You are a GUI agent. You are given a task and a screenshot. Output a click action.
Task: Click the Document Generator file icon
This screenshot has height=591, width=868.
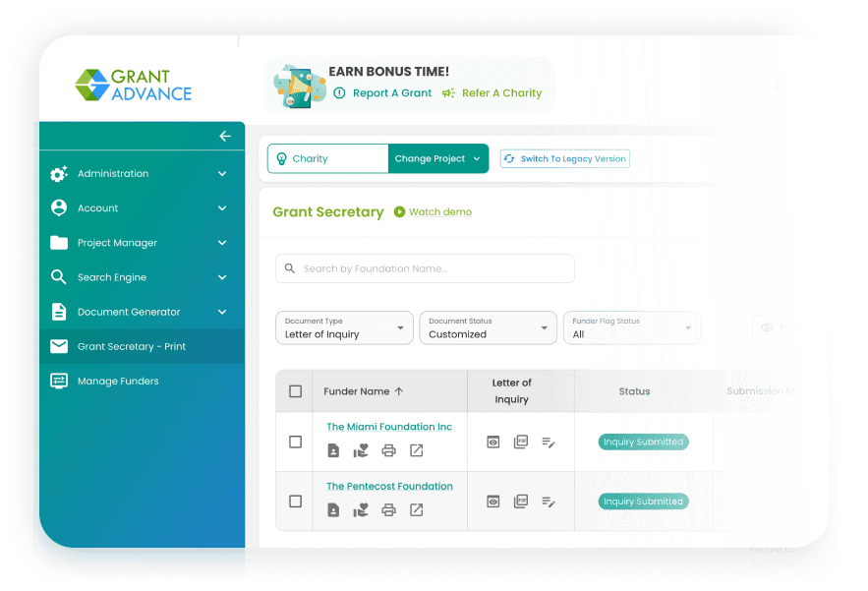pyautogui.click(x=59, y=312)
